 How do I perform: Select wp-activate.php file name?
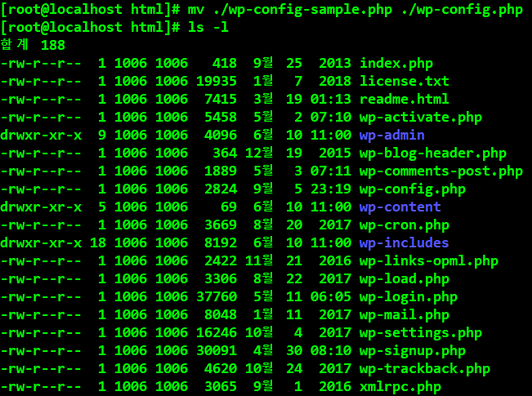421,118
